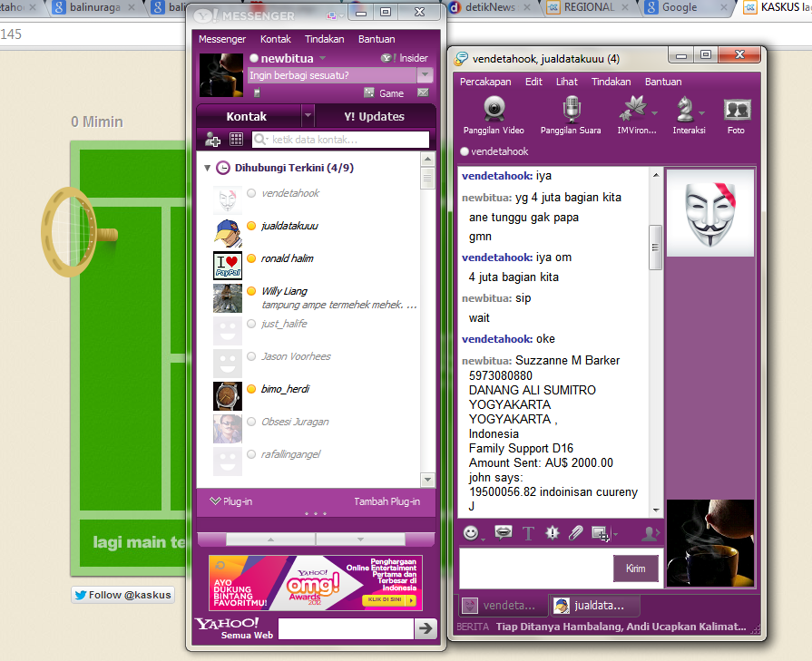Open the newbitua status dropdown arrow
The height and width of the screenshot is (661, 812).
(x=323, y=59)
